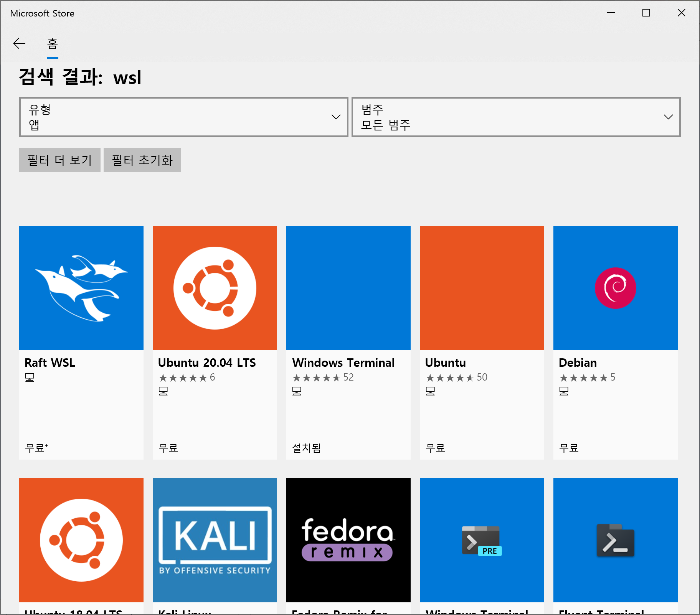Click the Ubuntu 20.04 LTS logo tile

click(x=215, y=288)
